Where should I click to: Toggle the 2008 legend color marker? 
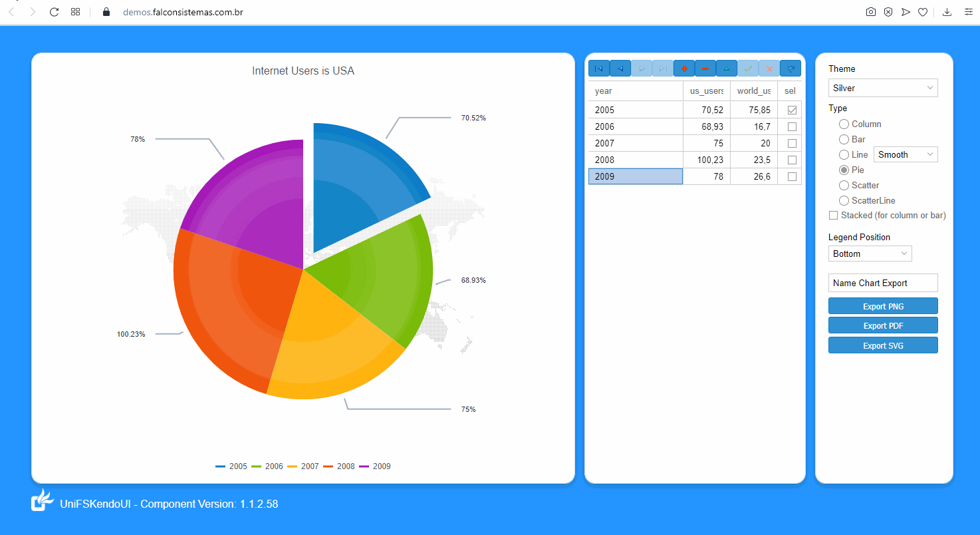(328, 466)
